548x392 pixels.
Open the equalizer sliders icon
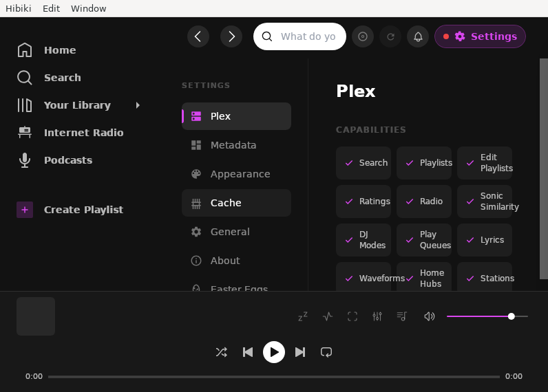(x=377, y=316)
